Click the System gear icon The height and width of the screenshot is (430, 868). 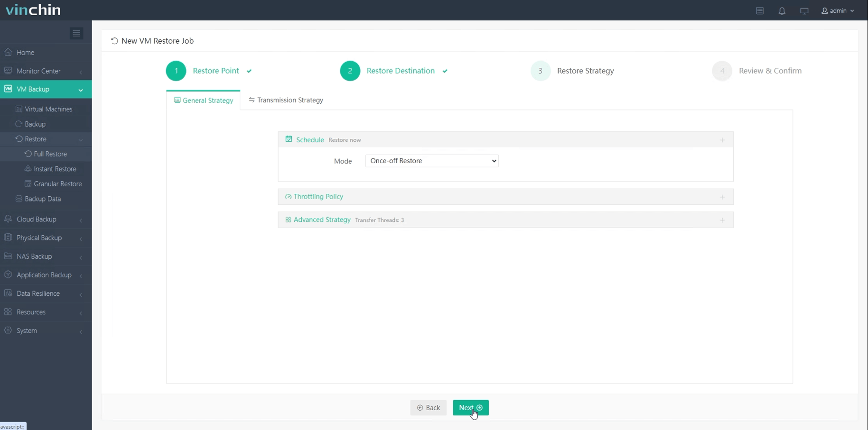coord(8,330)
